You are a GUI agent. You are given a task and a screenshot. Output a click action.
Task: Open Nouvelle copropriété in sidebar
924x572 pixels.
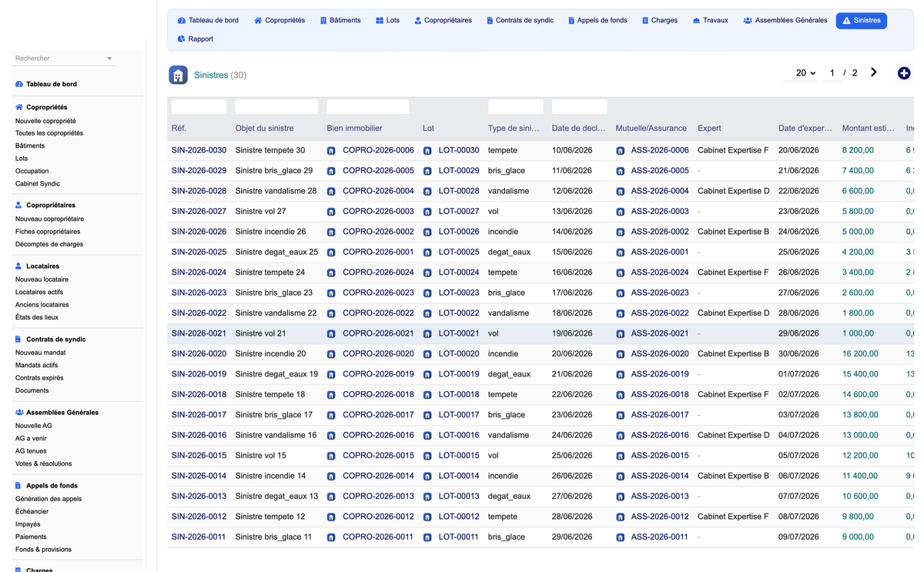coord(45,121)
